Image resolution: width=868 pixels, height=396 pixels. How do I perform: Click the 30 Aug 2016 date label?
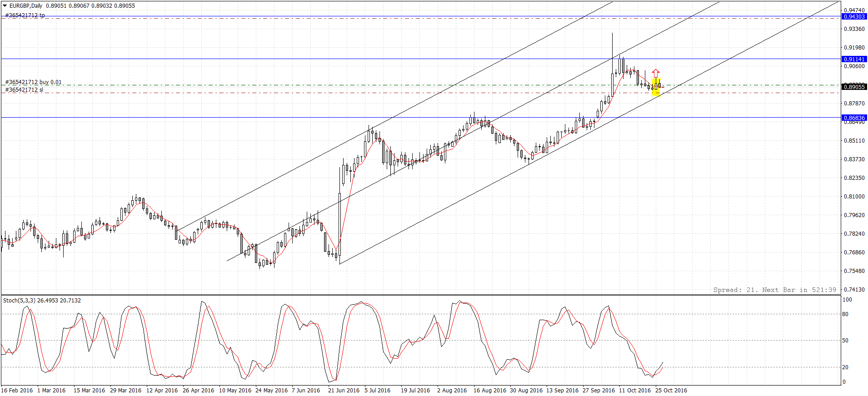pyautogui.click(x=526, y=391)
